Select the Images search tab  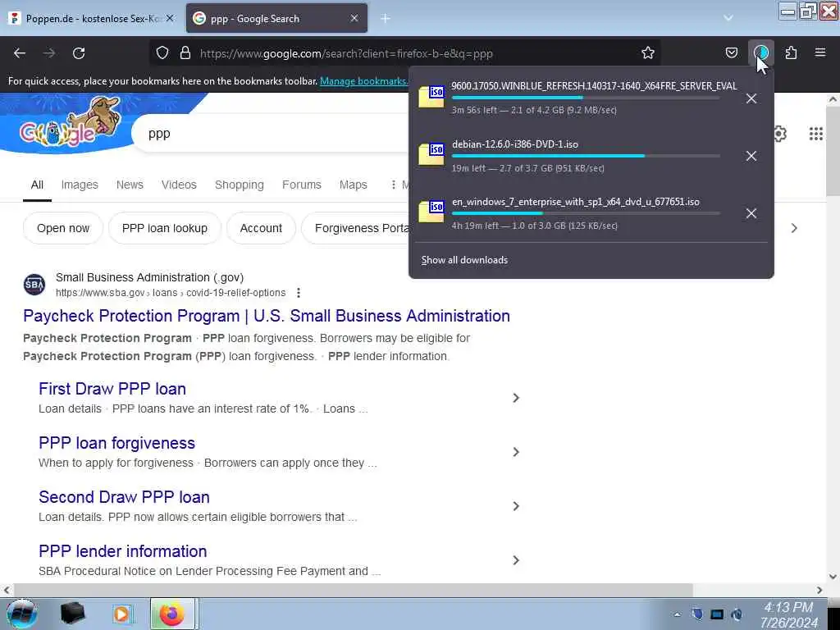pyautogui.click(x=80, y=185)
